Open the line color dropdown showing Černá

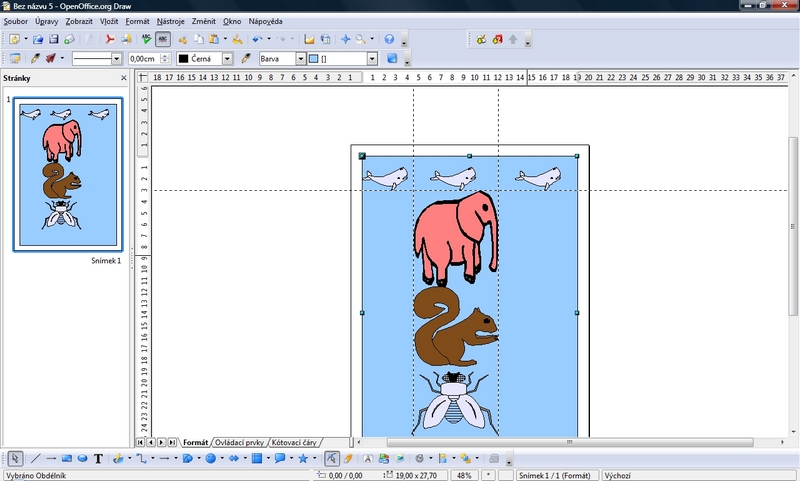click(227, 59)
